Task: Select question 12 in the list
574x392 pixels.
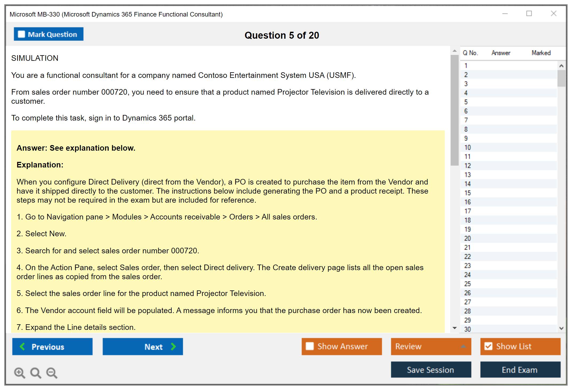Action: coord(467,166)
